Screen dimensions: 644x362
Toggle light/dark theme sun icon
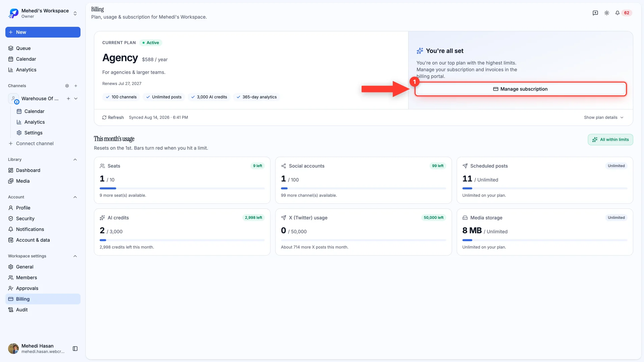pos(607,13)
